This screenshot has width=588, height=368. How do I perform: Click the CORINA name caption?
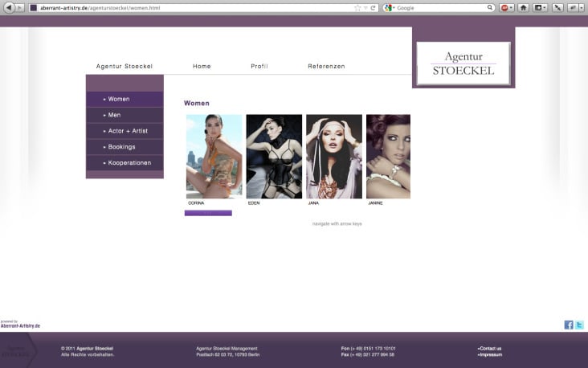tap(196, 203)
